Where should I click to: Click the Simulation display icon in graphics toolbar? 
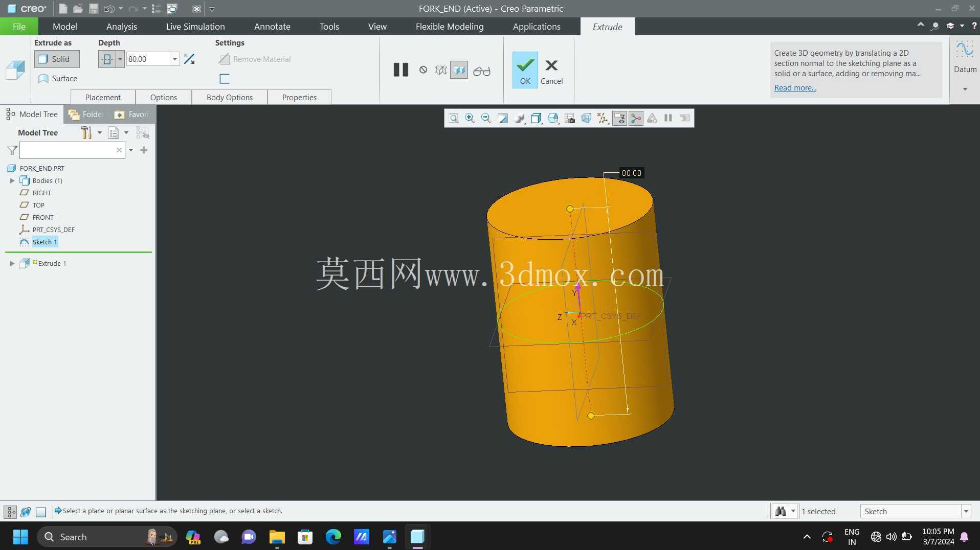coord(652,119)
